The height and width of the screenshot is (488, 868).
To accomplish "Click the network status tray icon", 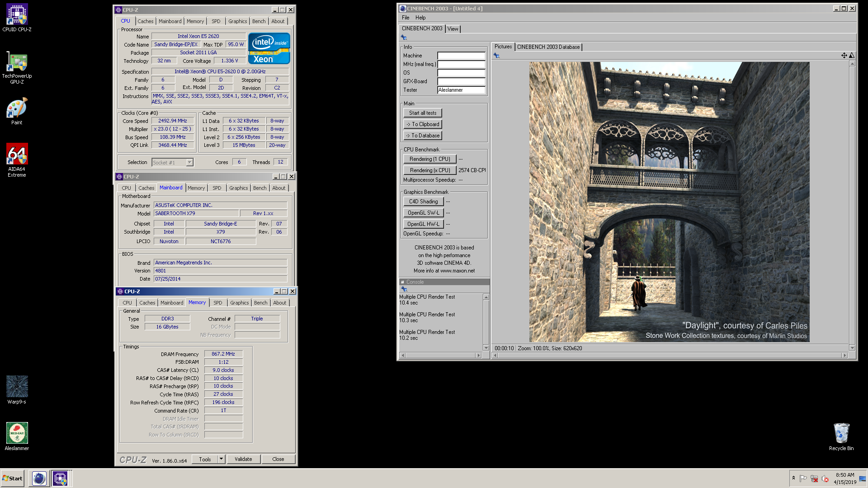I will [814, 479].
